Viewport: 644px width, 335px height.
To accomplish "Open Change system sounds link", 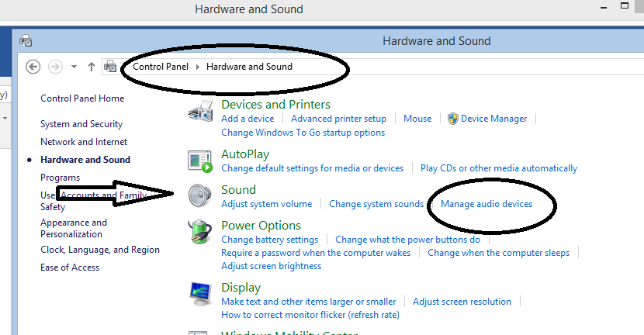I will tap(376, 204).
